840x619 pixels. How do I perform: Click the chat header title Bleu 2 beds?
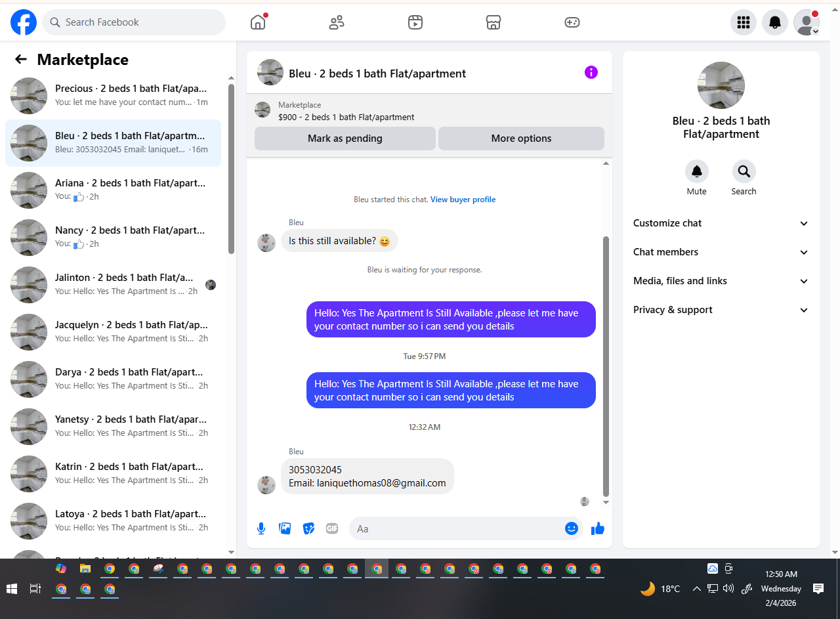(377, 74)
